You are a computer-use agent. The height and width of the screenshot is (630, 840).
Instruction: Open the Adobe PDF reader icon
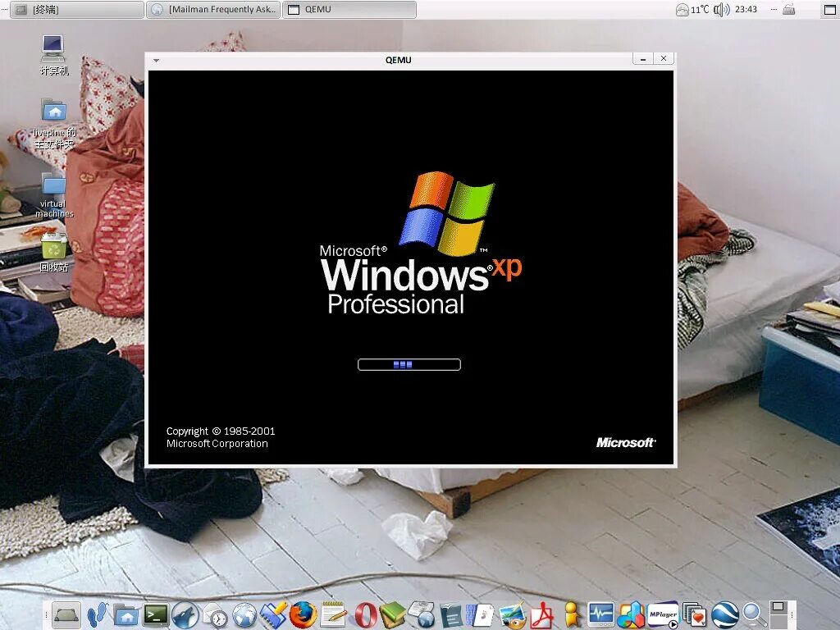(x=541, y=615)
